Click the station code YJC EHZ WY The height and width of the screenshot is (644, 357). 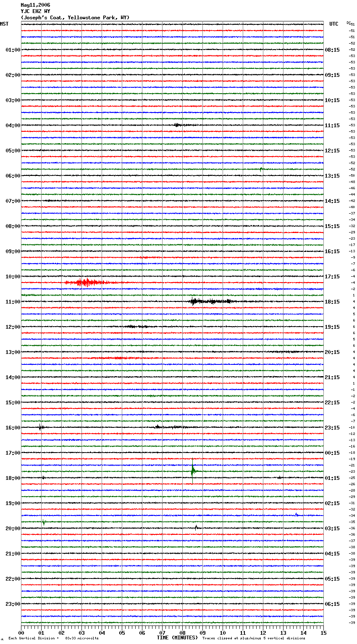coord(35,11)
